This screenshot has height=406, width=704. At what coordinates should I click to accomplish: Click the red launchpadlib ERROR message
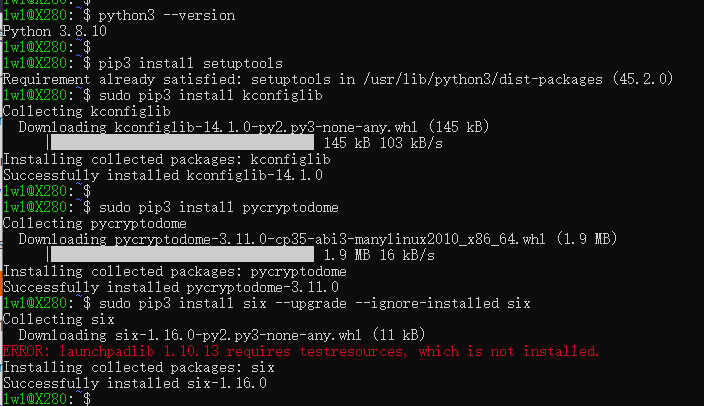(x=300, y=351)
